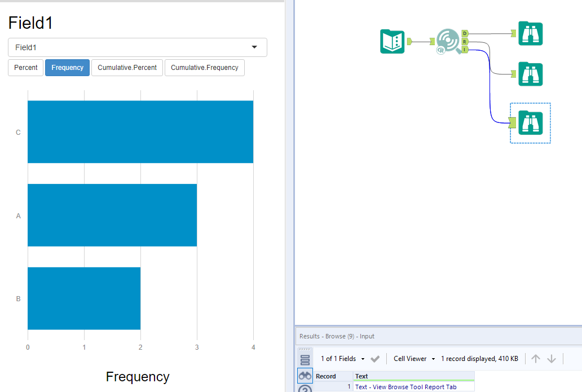Open the Cell Viewer dropdown

coord(413,358)
